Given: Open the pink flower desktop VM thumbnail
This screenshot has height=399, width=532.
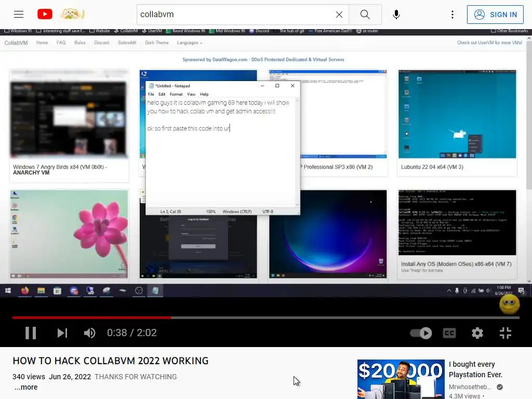Looking at the screenshot, I should coord(69,234).
